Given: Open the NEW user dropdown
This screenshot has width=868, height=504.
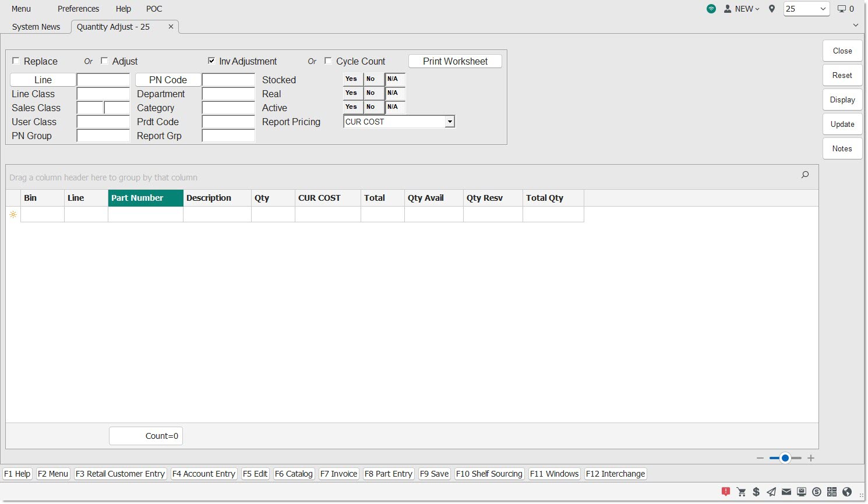Looking at the screenshot, I should 742,9.
